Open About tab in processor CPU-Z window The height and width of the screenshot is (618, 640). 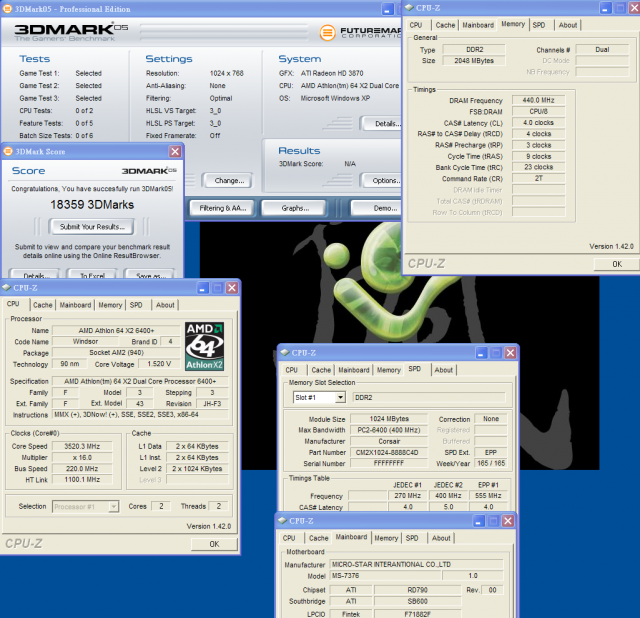coord(165,305)
